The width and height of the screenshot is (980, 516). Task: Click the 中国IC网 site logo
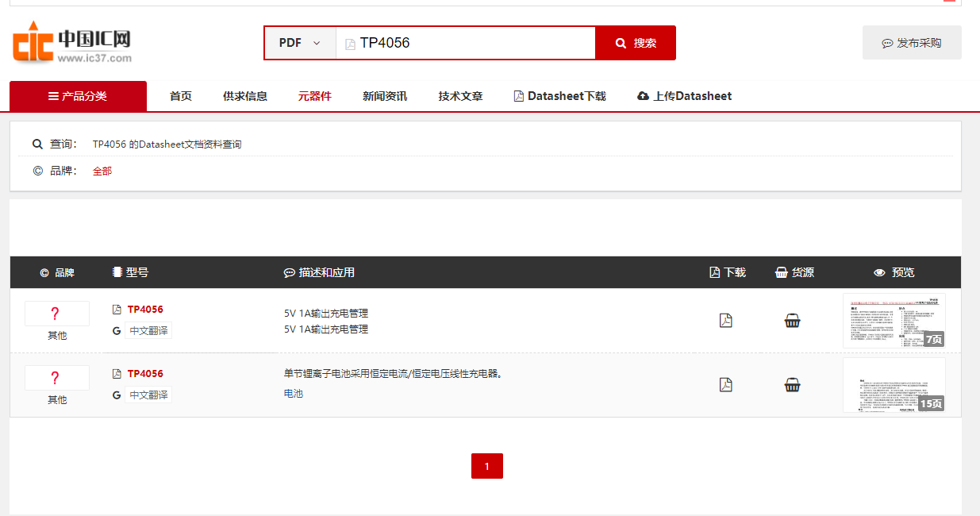pyautogui.click(x=72, y=43)
